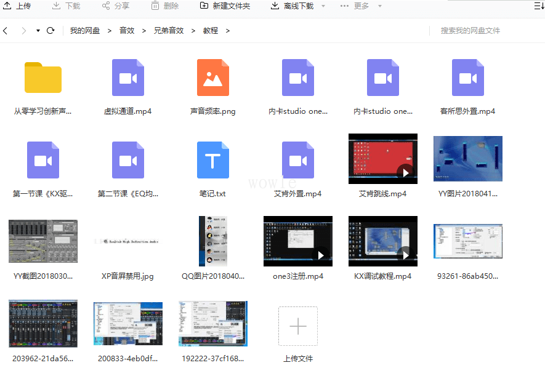
Task: Click the 搜索我的网盘文件 search field
Action: click(x=485, y=31)
